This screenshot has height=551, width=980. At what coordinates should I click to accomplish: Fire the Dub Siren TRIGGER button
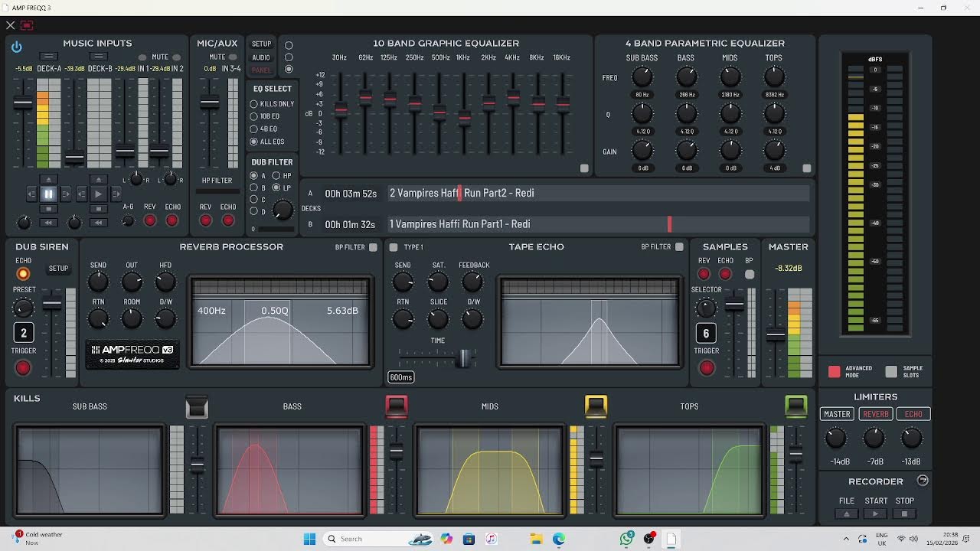coord(23,368)
